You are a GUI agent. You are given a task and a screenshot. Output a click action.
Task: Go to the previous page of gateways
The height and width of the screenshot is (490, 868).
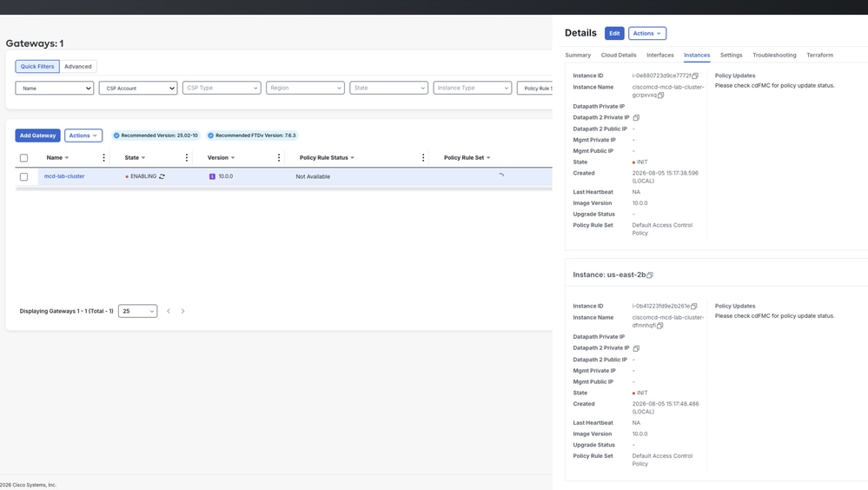click(x=169, y=311)
